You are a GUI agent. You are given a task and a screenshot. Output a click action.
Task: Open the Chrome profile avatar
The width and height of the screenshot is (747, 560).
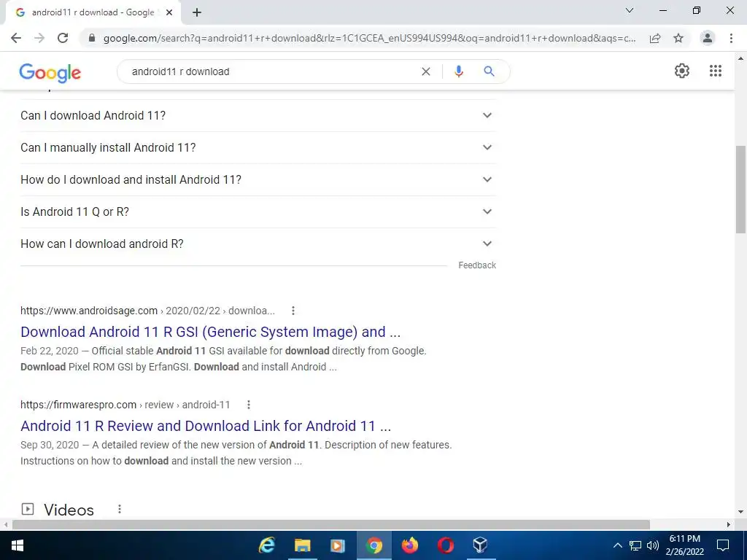708,38
